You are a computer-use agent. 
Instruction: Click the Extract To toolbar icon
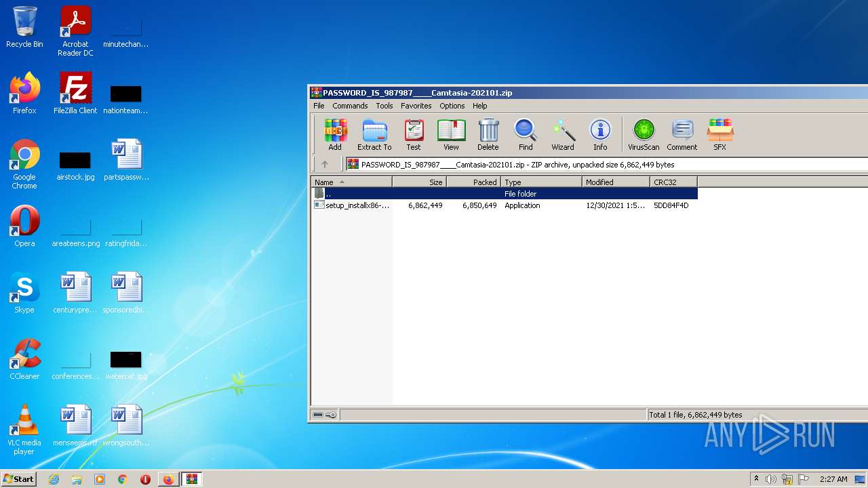point(374,134)
